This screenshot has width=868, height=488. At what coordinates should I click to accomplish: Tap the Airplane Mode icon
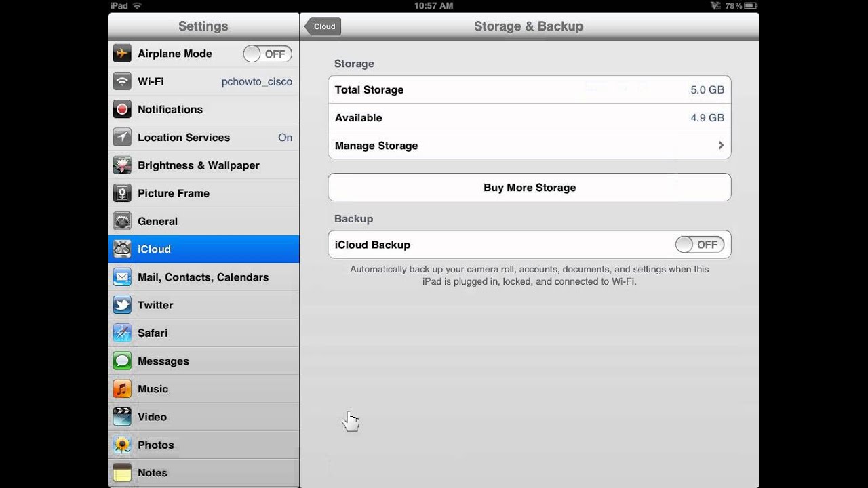tap(122, 54)
